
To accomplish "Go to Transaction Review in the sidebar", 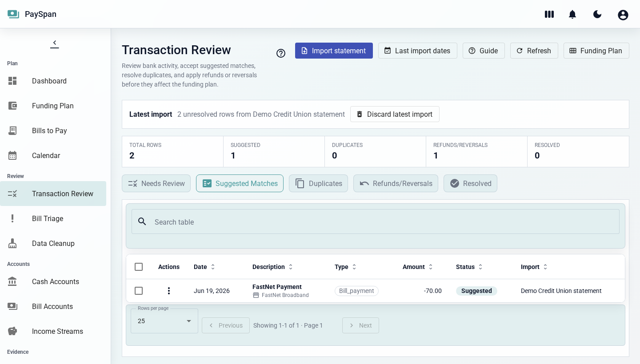I will (53, 194).
